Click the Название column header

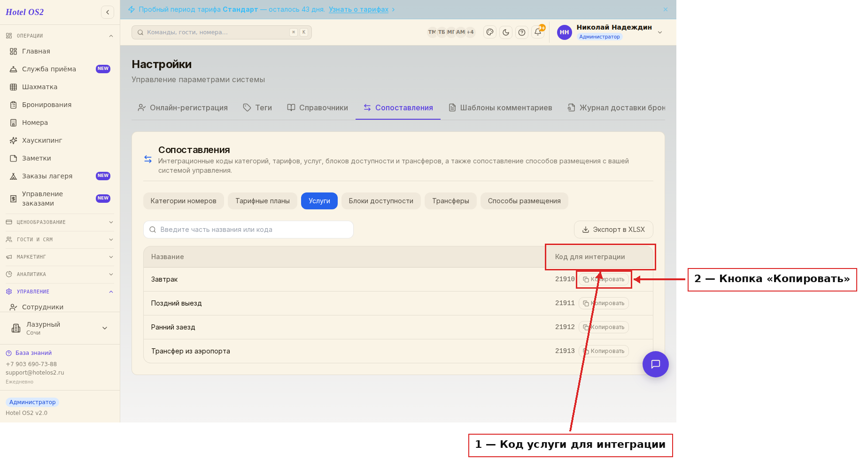[x=168, y=257]
